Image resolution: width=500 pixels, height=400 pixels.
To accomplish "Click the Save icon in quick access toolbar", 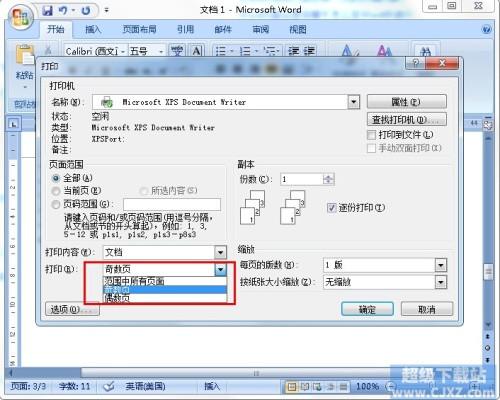I will 48,11.
